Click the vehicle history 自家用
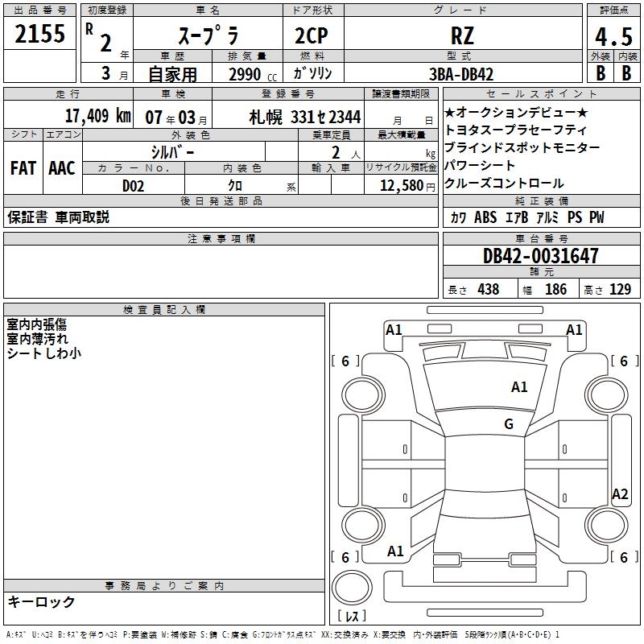 pos(172,74)
